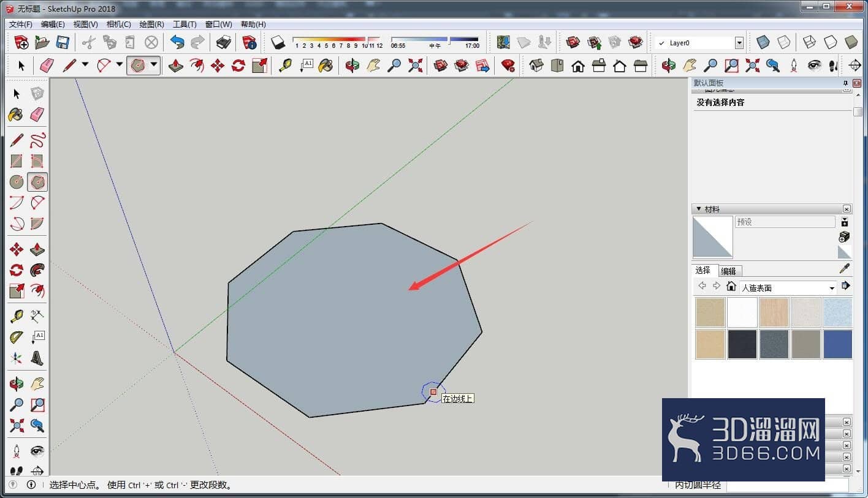
Task: Collapse the 材料 panel triangle
Action: 699,209
